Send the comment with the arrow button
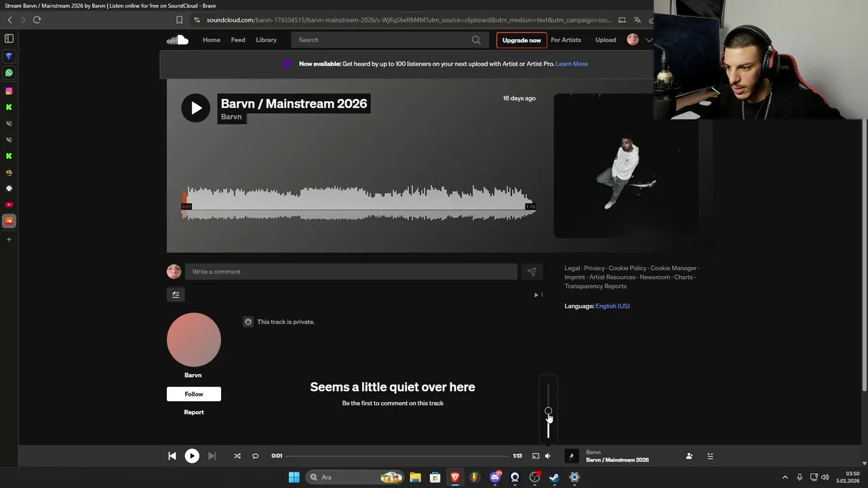This screenshot has height=488, width=868. pos(532,272)
